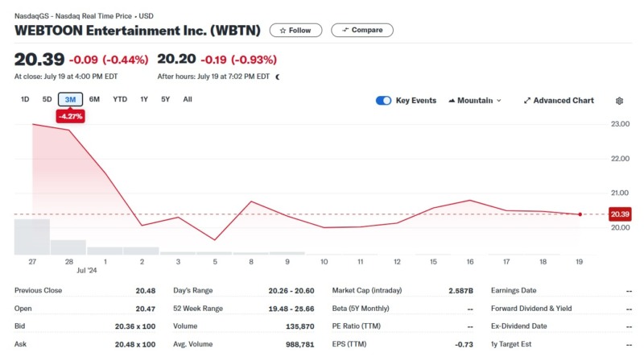Click the Forward Dividend & Yield label
Screen dimensions: 644x357
click(531, 309)
